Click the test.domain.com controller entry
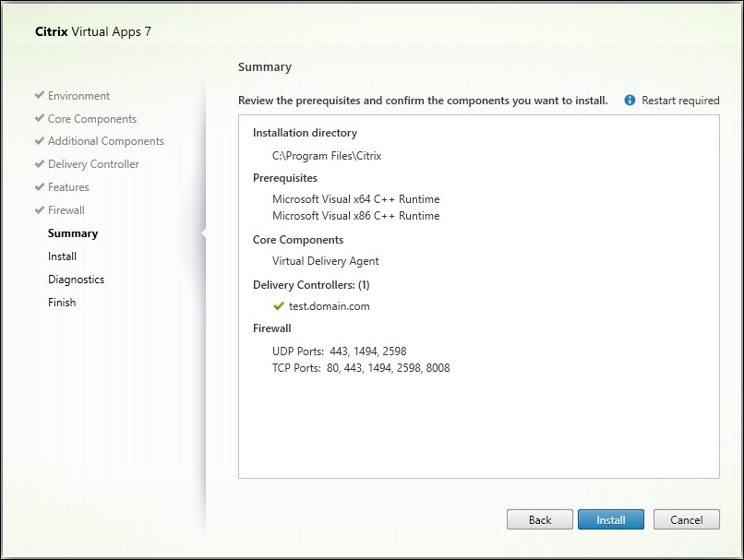Screen dimensions: 744x560 (x=329, y=306)
